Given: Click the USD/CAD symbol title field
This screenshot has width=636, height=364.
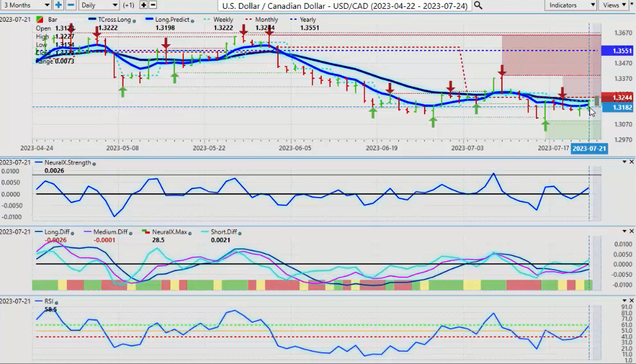Looking at the screenshot, I should coord(345,5).
